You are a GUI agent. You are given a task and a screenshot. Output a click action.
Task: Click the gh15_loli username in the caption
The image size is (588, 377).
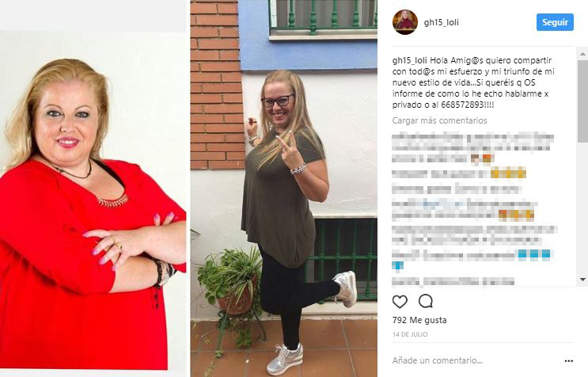click(409, 60)
